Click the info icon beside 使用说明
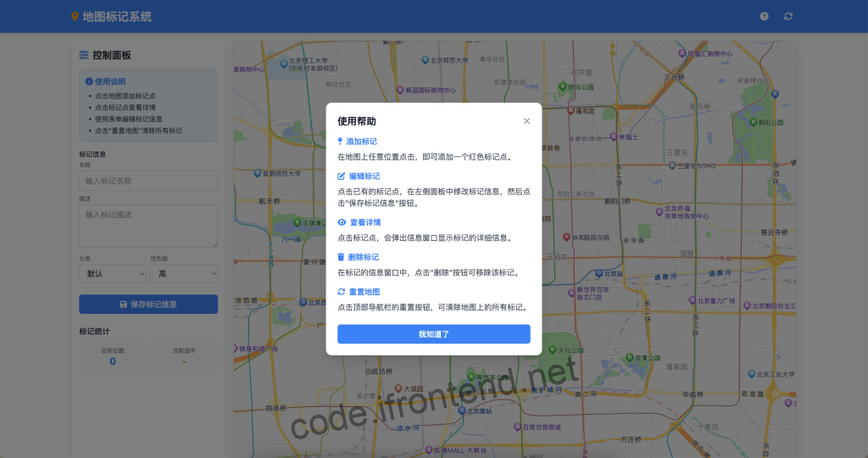Viewport: 868px width, 458px height. pyautogui.click(x=89, y=81)
